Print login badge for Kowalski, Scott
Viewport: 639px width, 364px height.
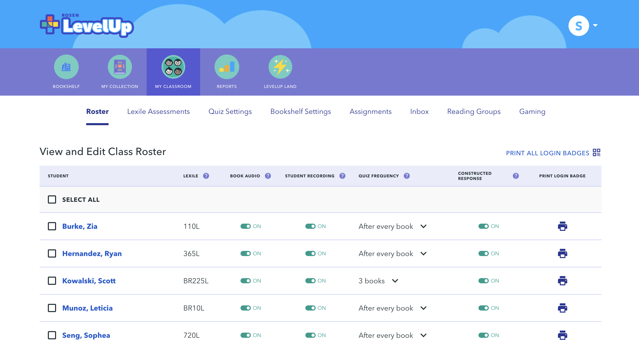[562, 281]
